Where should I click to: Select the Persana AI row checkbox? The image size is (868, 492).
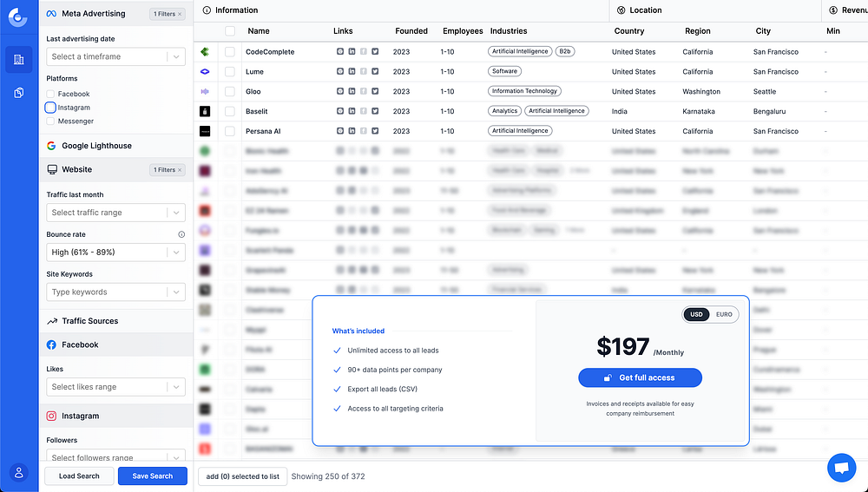coord(230,131)
